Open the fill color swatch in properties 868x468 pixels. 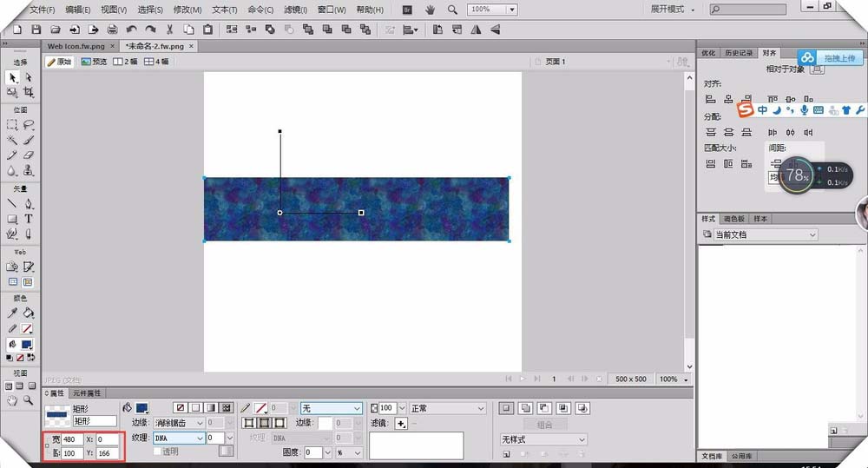[141, 407]
